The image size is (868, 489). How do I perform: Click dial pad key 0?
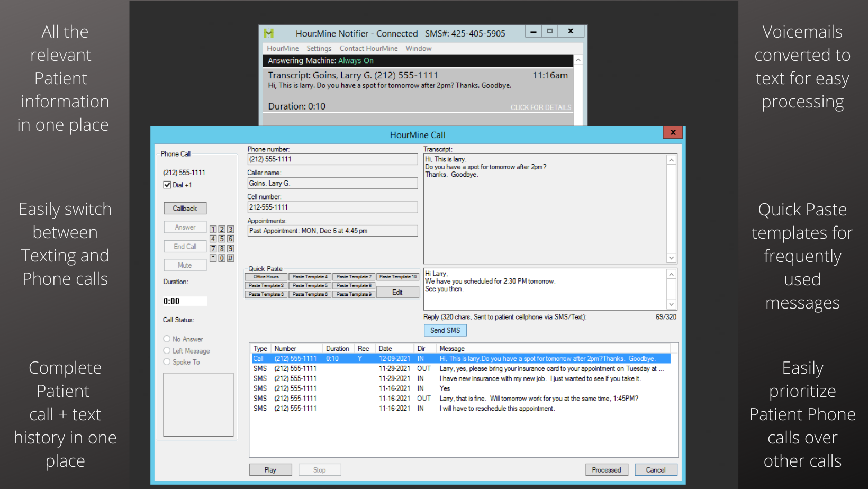222,258
